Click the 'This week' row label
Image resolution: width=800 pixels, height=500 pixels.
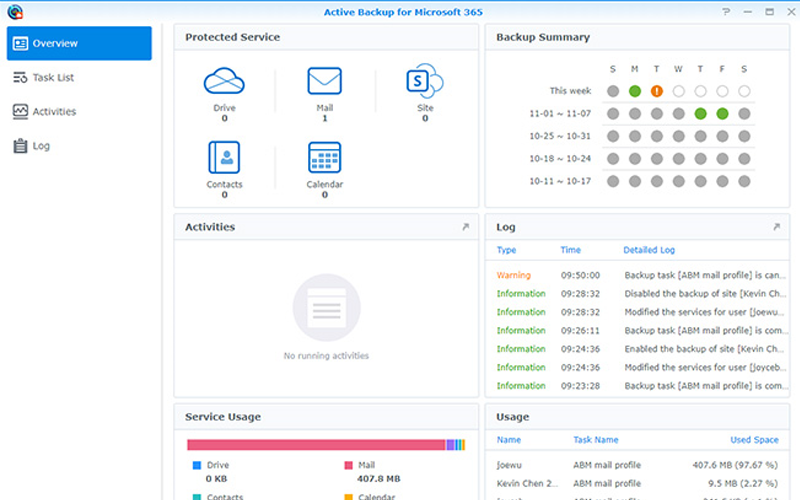pyautogui.click(x=570, y=91)
